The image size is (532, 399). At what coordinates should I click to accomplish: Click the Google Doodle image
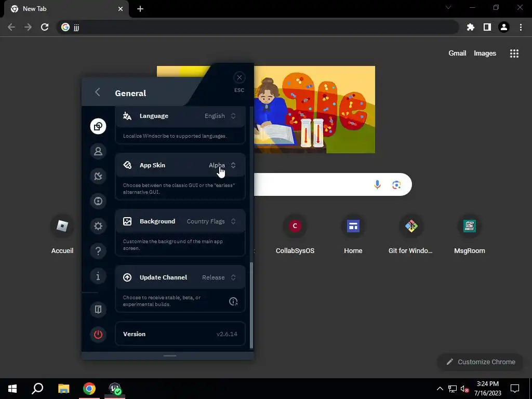click(314, 109)
